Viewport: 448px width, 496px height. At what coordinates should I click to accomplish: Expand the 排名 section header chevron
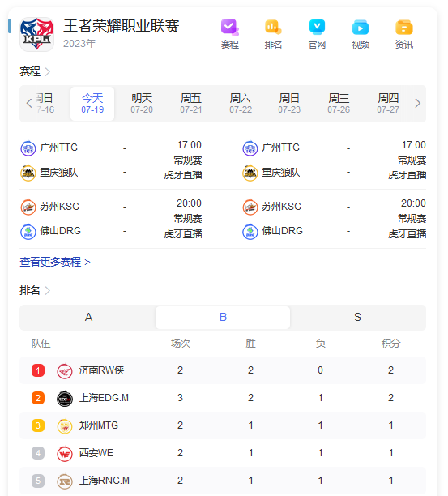[48, 290]
